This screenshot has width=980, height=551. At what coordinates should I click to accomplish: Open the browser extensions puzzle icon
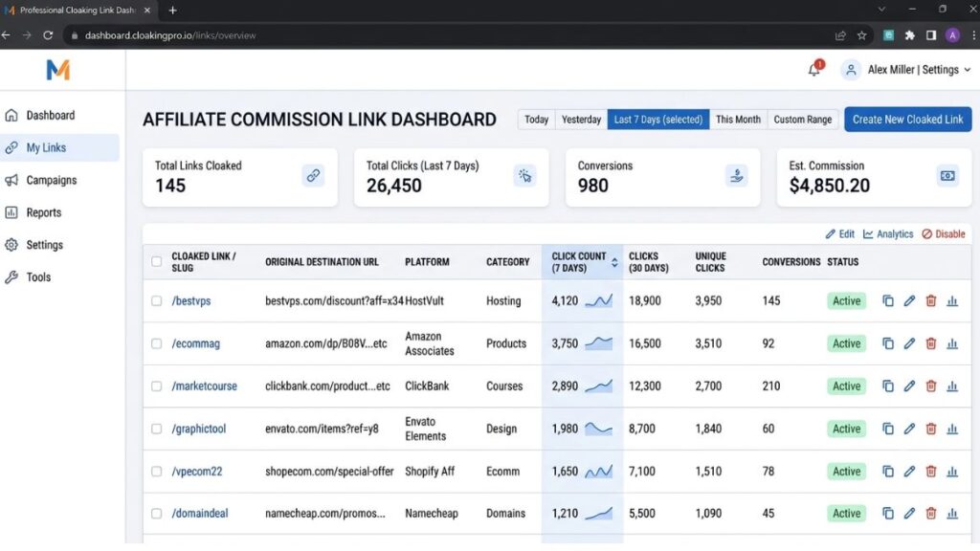910,35
